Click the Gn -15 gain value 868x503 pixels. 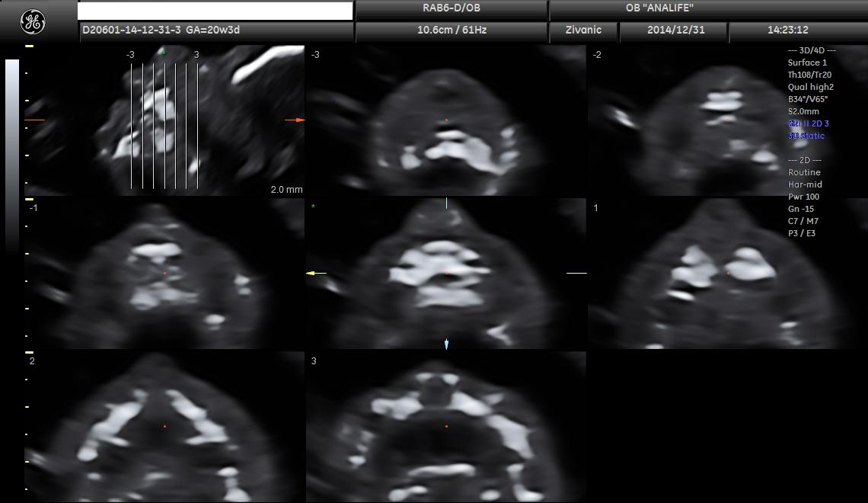[x=801, y=209]
